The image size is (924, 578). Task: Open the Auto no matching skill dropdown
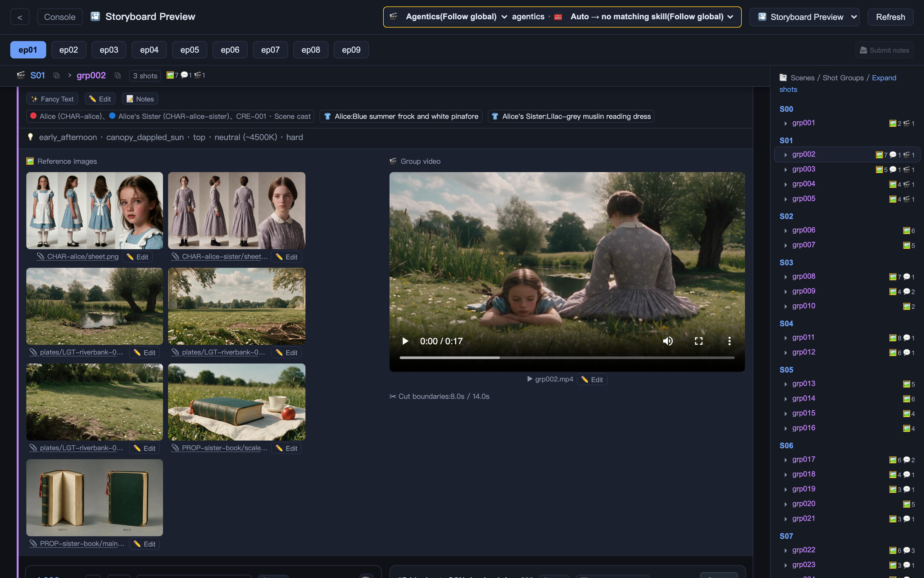coord(652,17)
